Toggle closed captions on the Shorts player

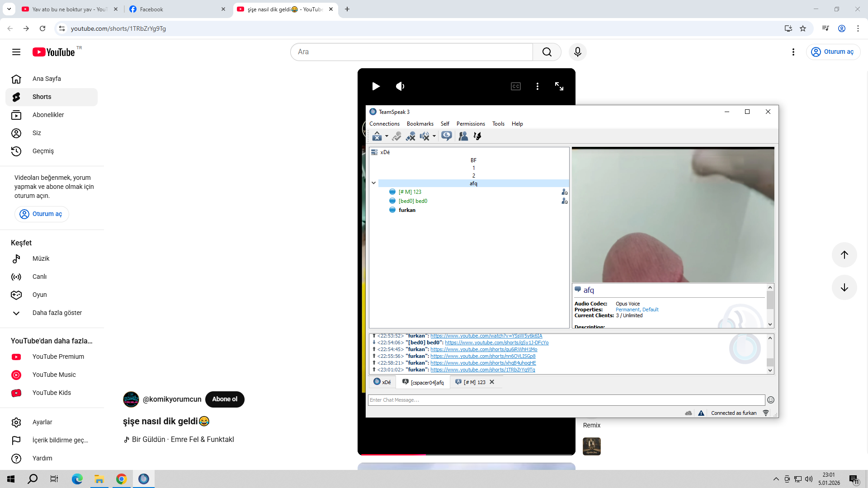516,86
